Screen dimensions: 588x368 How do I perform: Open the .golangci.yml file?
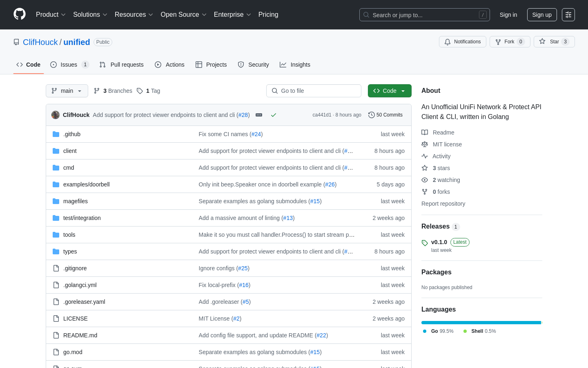(x=80, y=285)
